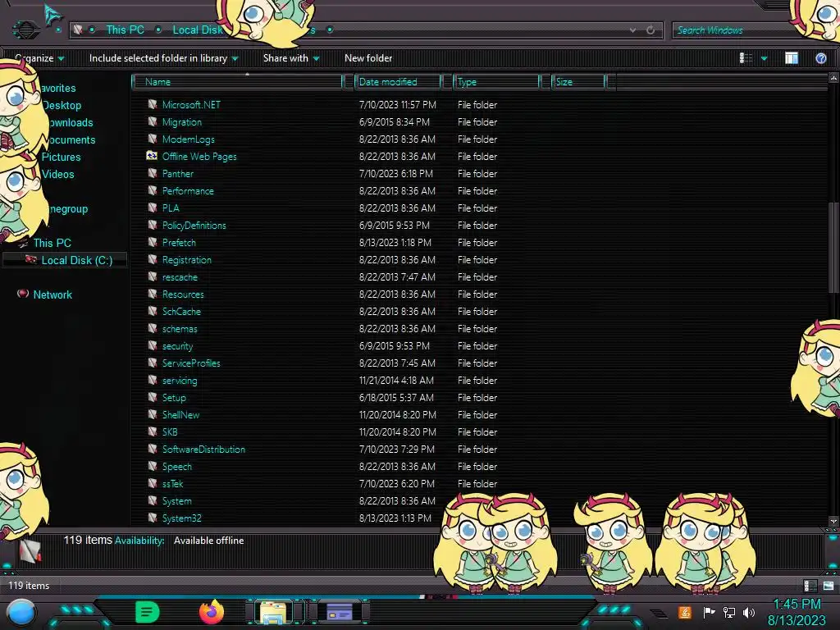The height and width of the screenshot is (630, 840).
Task: Toggle the preview pane icon
Action: pos(792,58)
